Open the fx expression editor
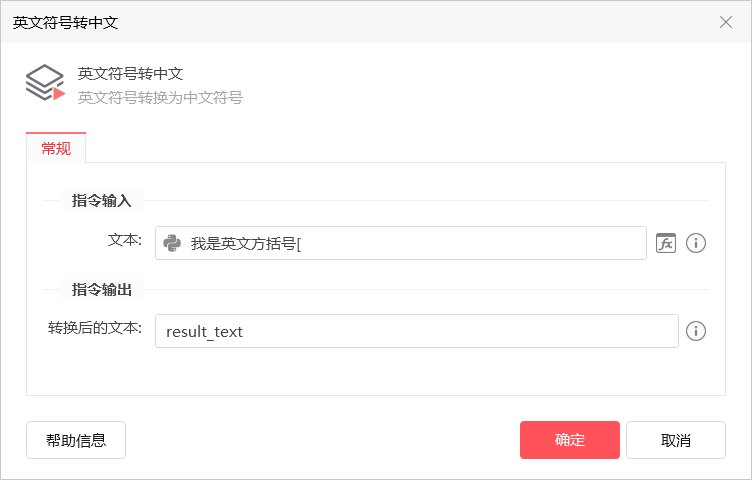Image resolution: width=752 pixels, height=480 pixels. click(x=666, y=243)
